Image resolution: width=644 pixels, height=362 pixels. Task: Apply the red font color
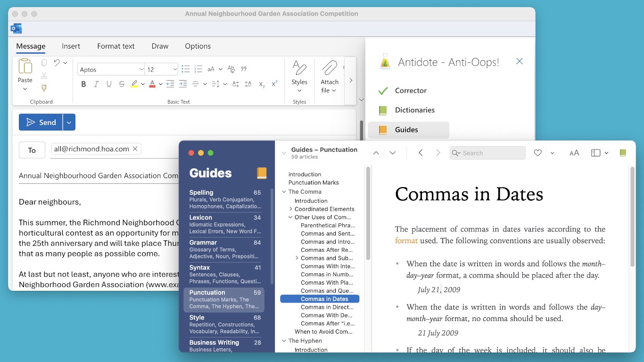[x=152, y=84]
